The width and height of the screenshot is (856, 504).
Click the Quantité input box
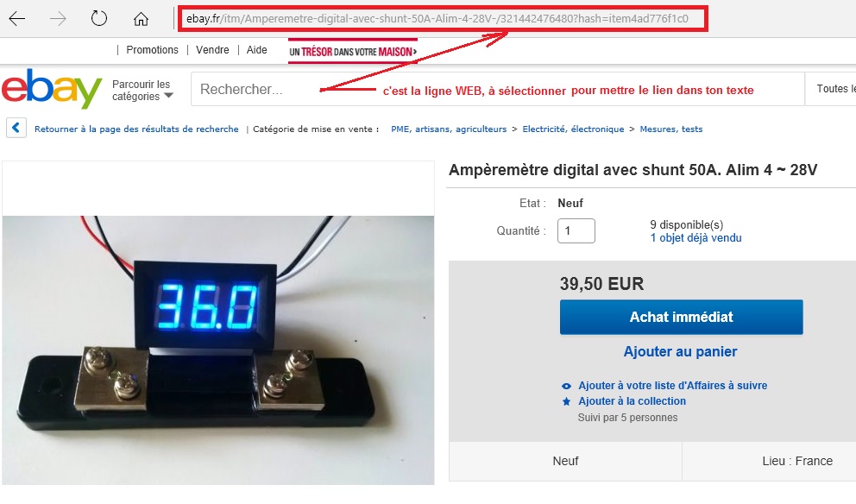click(576, 231)
